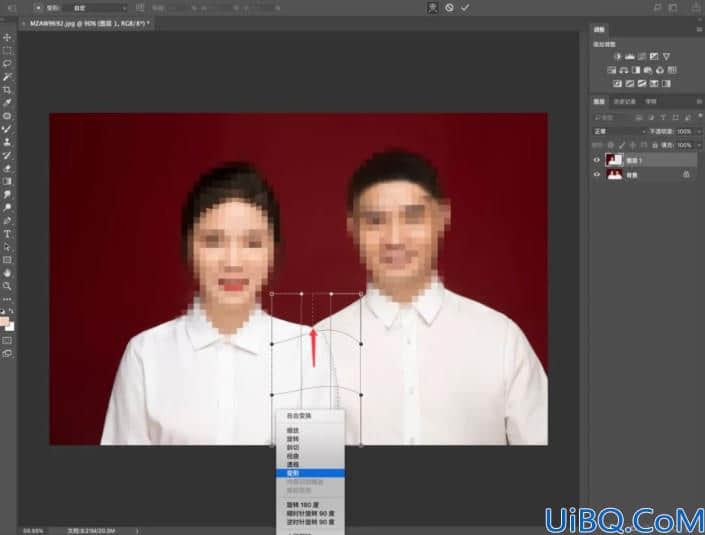Select the Clone Stamp tool

tap(7, 142)
